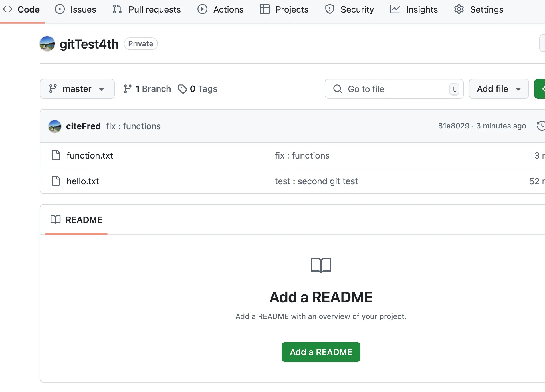Expand the master branch selector dropdown

(x=77, y=89)
